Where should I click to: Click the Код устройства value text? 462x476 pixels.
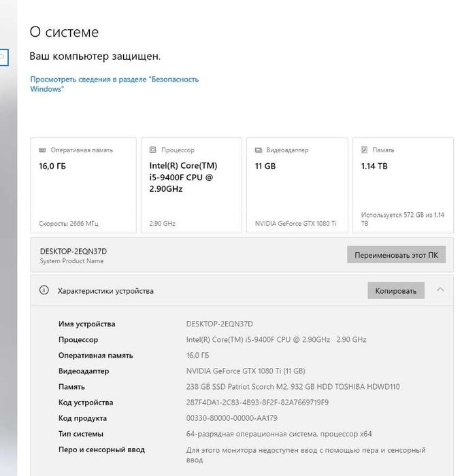coord(257,403)
